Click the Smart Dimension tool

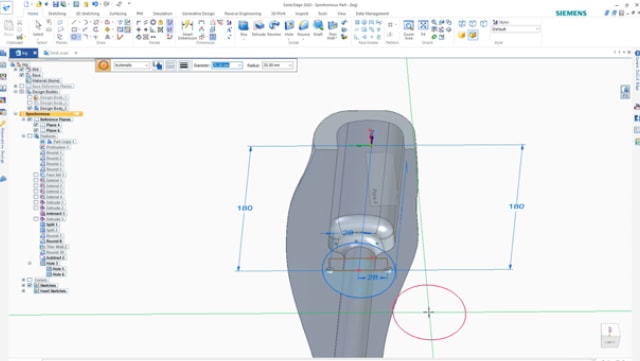point(187,29)
